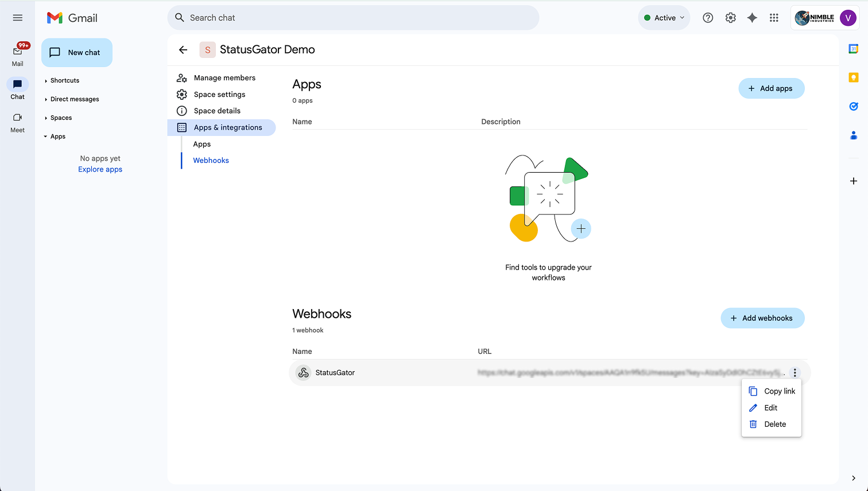
Task: Click the Add webhooks button
Action: pos(762,318)
